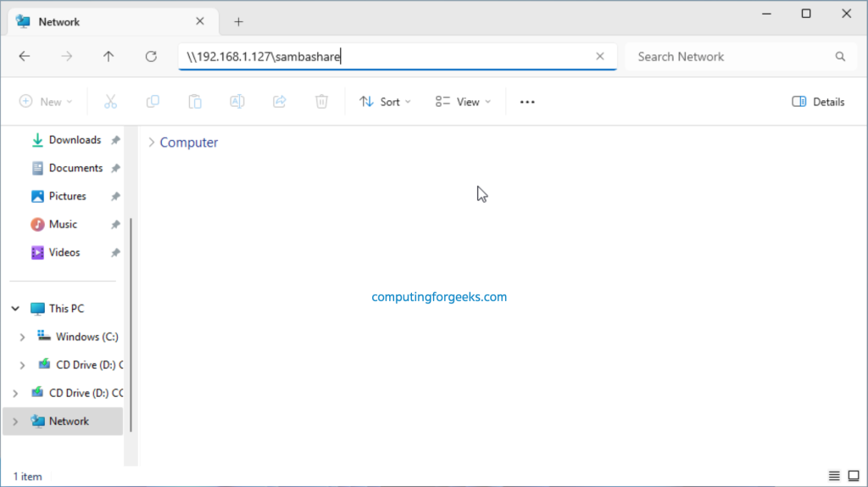Toggle the Details pane

pyautogui.click(x=818, y=102)
